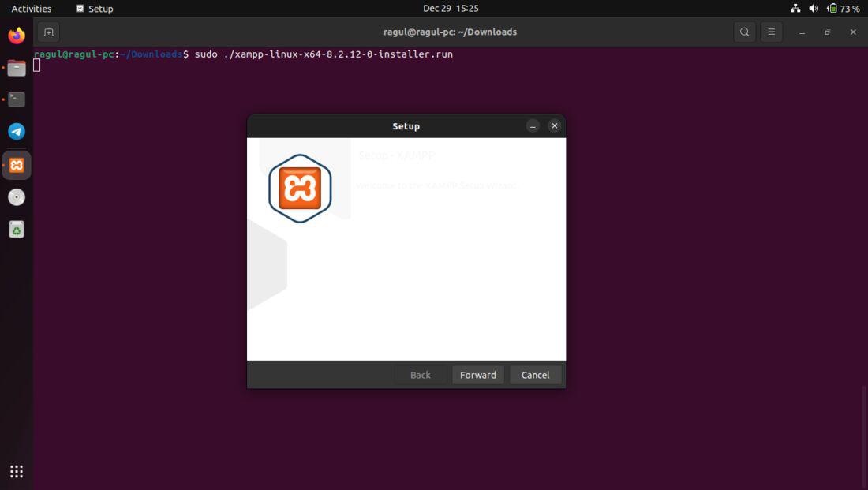
Task: Click the terminal scrollbar
Action: 865,437
